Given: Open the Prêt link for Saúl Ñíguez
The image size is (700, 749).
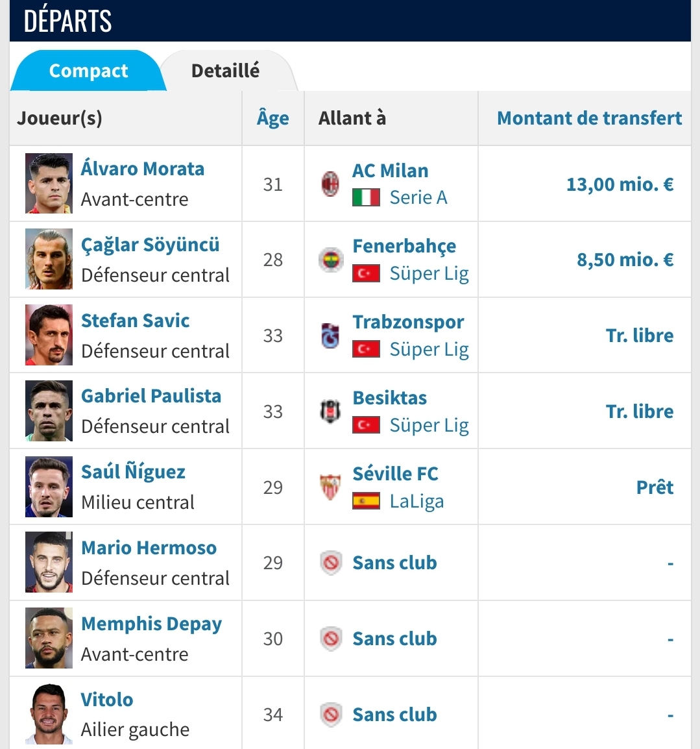Looking at the screenshot, I should click(655, 487).
